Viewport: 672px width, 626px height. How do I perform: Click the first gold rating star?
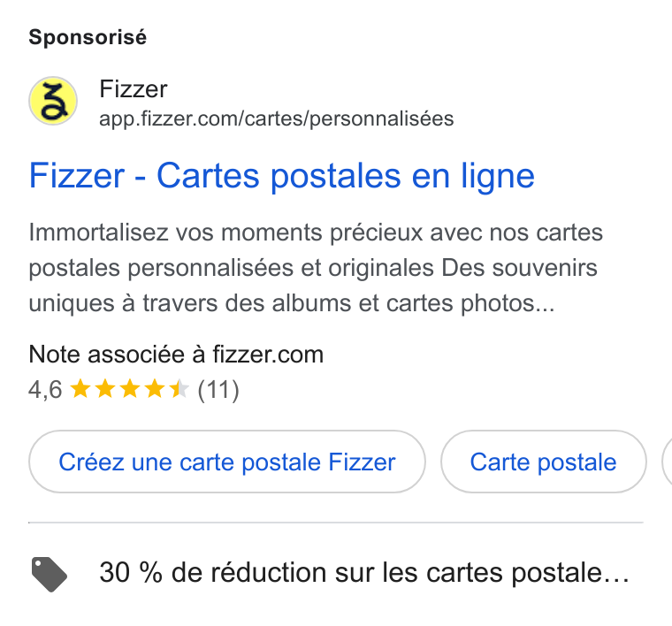pos(80,389)
